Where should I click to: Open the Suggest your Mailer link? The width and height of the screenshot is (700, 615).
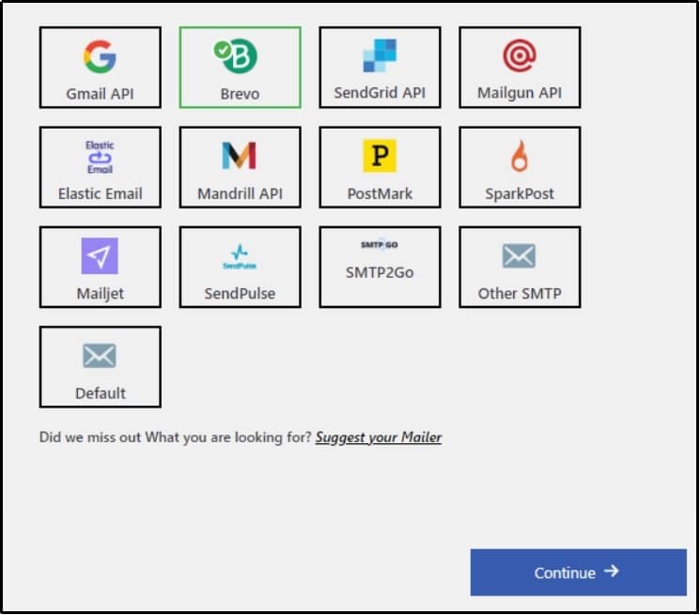point(379,438)
